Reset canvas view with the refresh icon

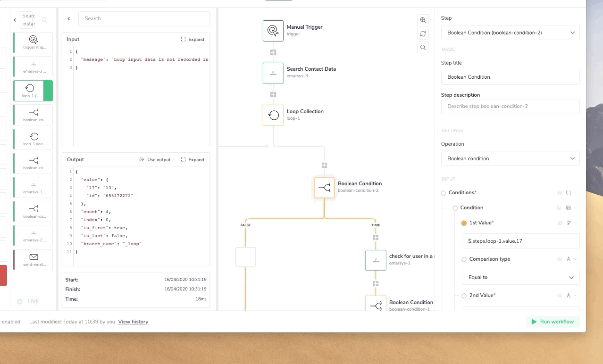click(423, 33)
